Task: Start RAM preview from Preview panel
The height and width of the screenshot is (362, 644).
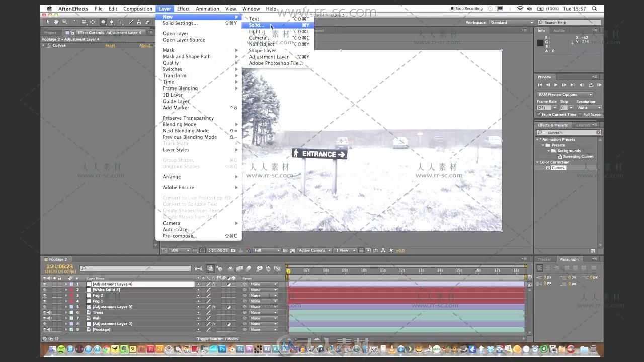Action: tap(599, 85)
